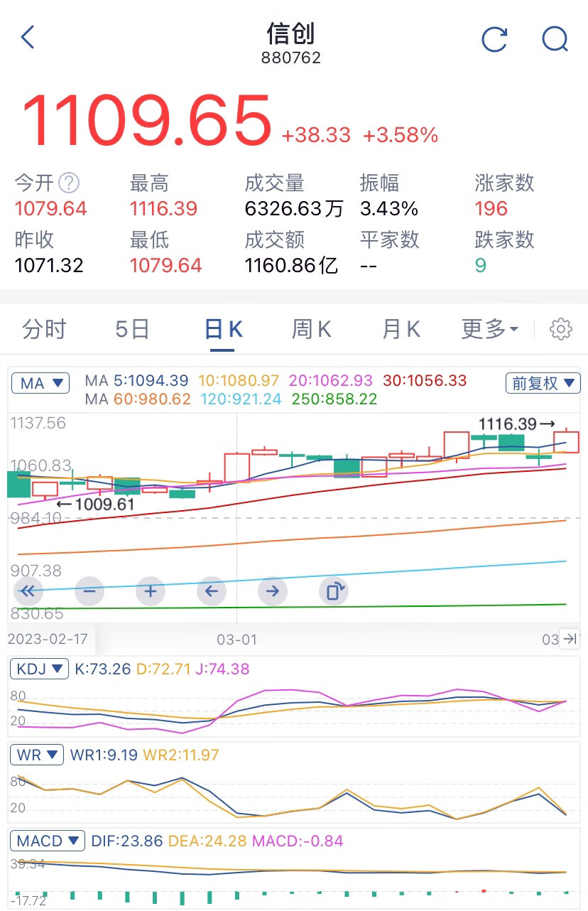Switch to the 周K tab
Image resolution: width=588 pixels, height=911 pixels.
311,329
